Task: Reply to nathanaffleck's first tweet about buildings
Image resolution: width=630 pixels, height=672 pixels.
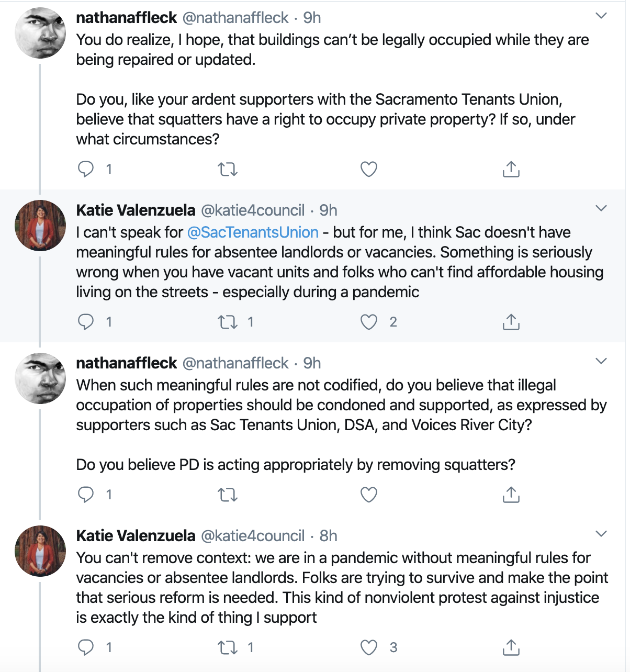Action: 86,169
